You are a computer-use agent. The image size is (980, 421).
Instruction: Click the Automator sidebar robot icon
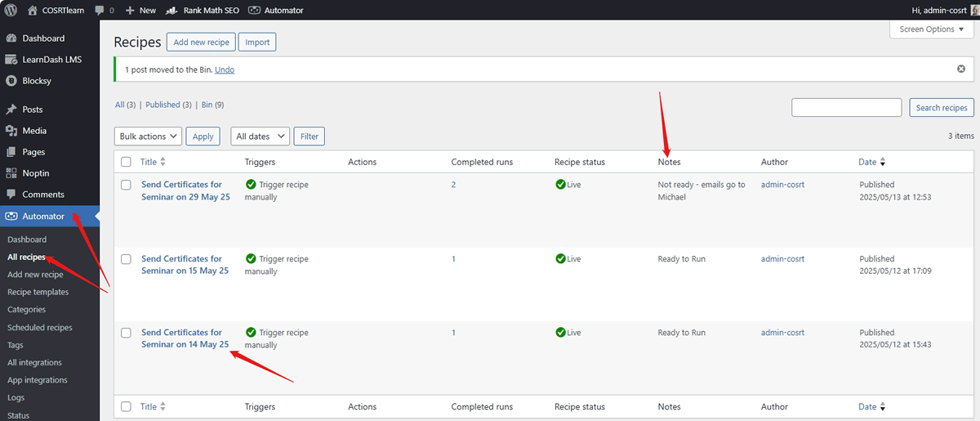click(11, 216)
